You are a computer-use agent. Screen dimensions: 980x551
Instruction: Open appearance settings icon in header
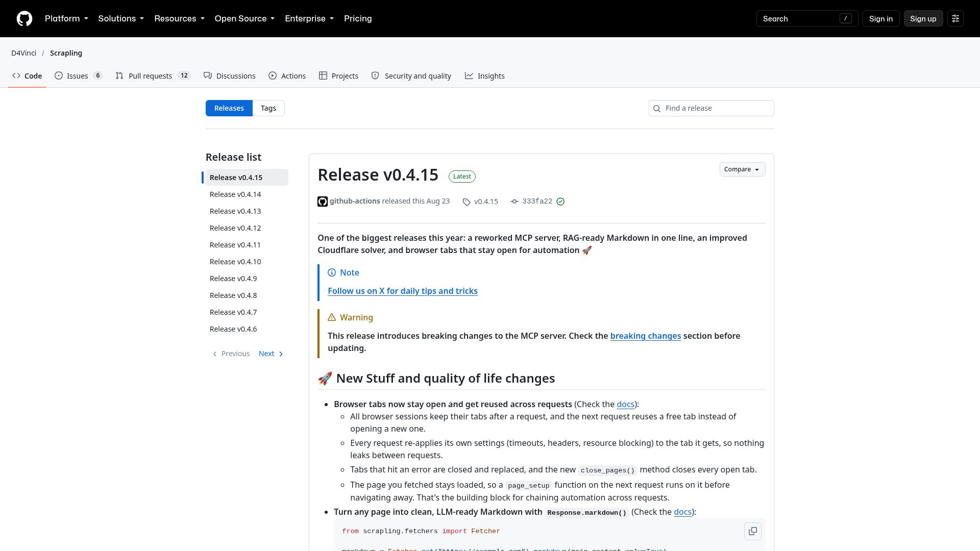tap(955, 19)
